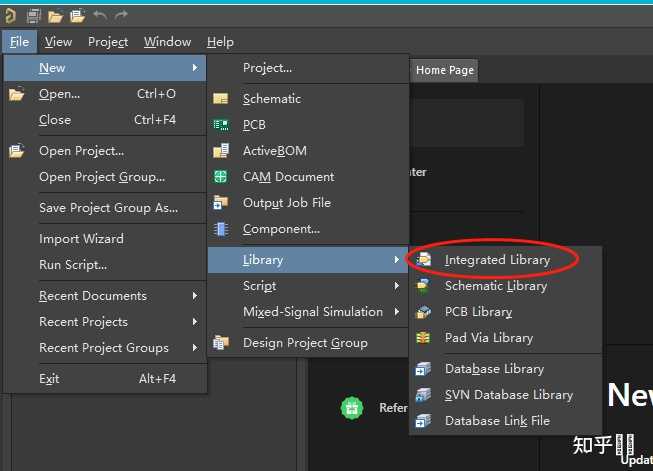Click the PCB Library icon

click(x=424, y=312)
